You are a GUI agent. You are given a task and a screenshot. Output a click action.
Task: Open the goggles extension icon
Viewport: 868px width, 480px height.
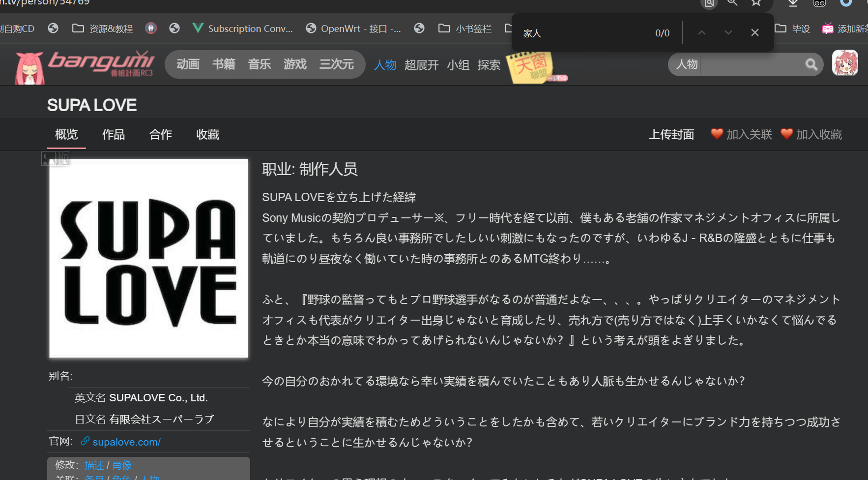coord(819,3)
